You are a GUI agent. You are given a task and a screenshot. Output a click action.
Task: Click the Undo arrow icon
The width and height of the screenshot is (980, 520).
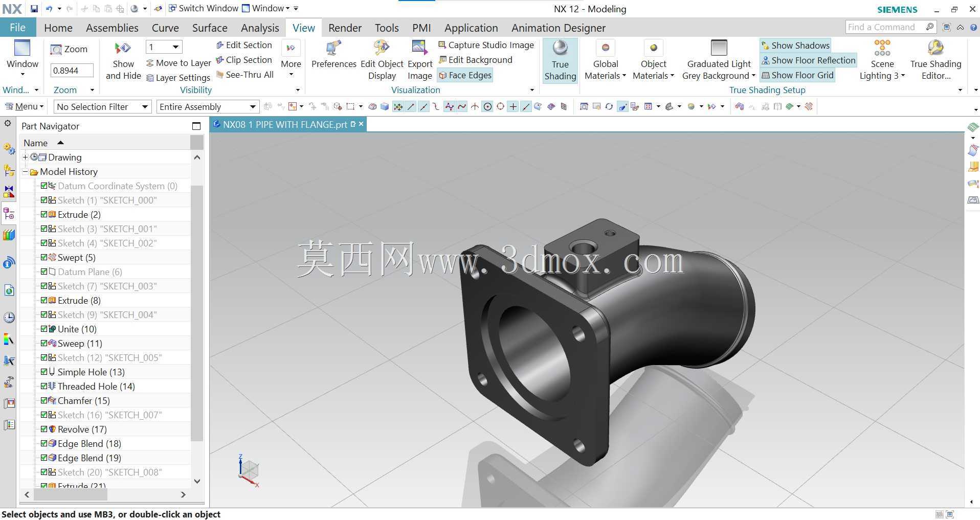(49, 9)
